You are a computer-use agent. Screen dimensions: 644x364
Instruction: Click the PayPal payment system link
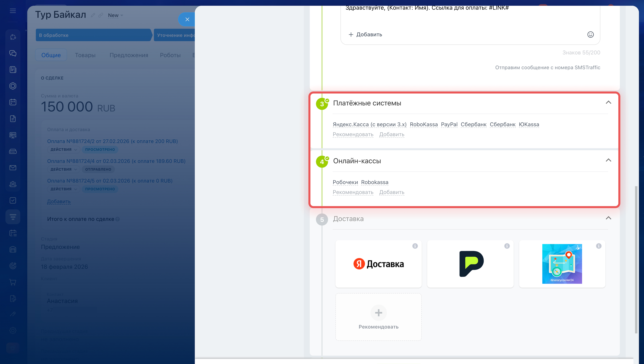449,125
